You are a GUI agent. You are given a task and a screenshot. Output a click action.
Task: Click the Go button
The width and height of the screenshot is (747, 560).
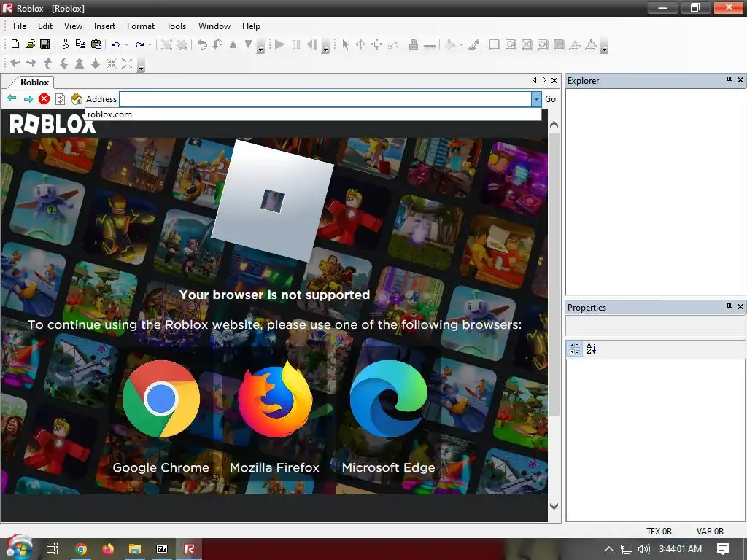click(550, 99)
